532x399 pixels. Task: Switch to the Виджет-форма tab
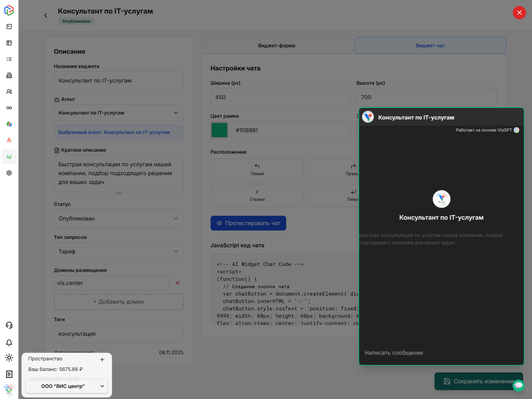pyautogui.click(x=276, y=46)
